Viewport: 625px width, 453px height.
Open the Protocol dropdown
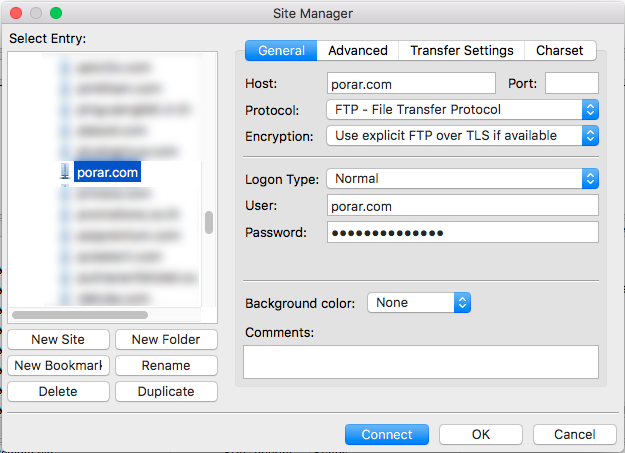(462, 109)
